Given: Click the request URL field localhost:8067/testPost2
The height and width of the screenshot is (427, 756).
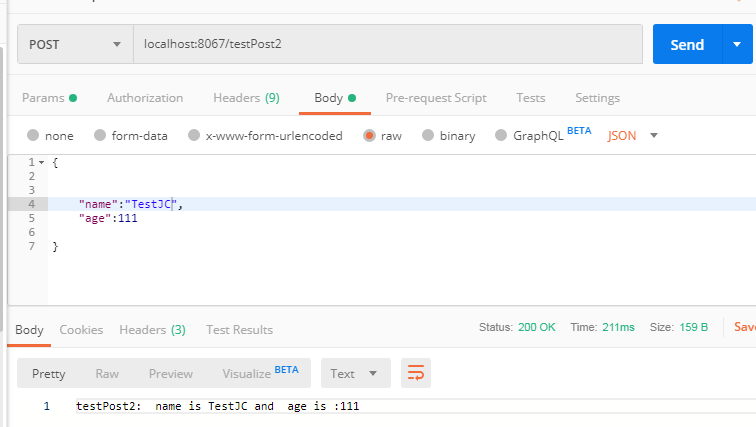Looking at the screenshot, I should coord(388,44).
